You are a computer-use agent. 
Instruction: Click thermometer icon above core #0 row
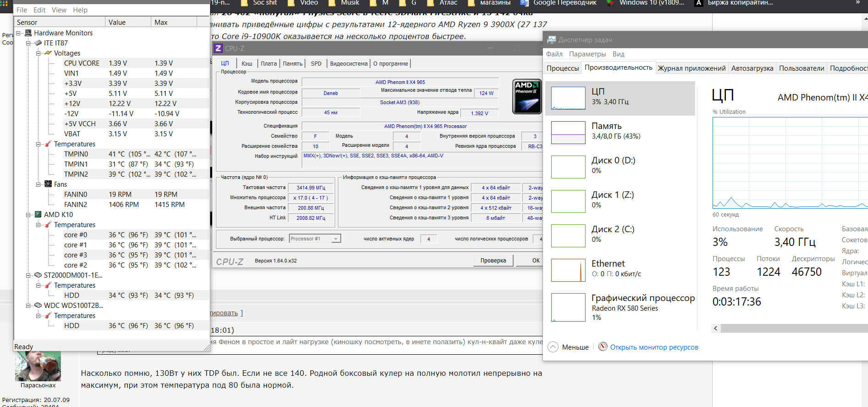[48, 225]
